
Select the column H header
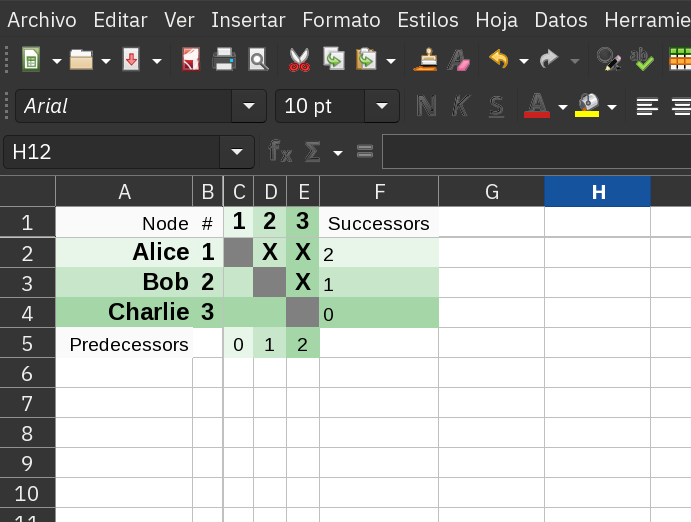pos(597,192)
